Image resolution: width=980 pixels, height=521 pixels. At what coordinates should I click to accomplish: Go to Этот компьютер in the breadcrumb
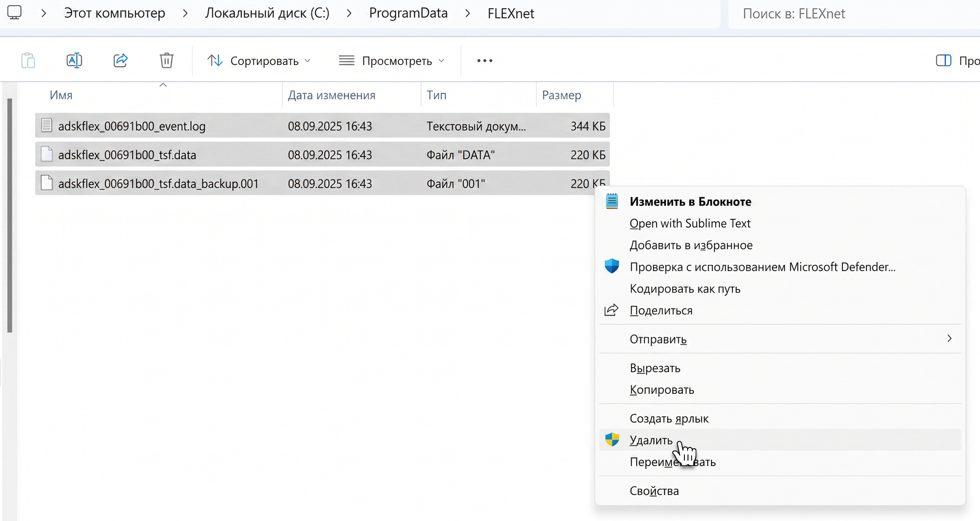click(114, 13)
